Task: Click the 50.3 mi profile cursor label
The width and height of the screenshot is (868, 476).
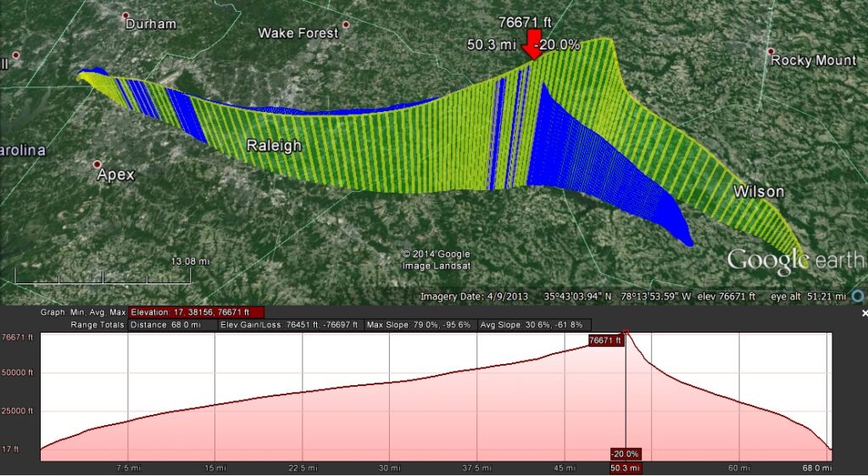Action: coord(626,468)
